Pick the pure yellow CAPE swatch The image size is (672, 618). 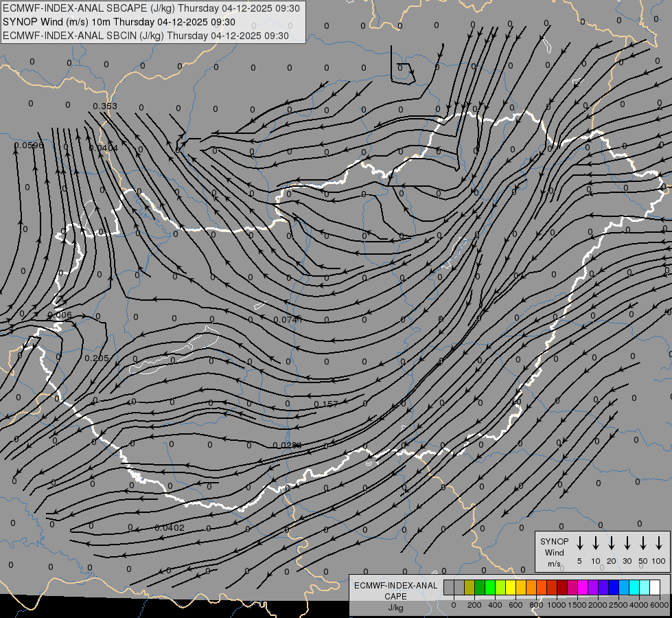pos(511,587)
